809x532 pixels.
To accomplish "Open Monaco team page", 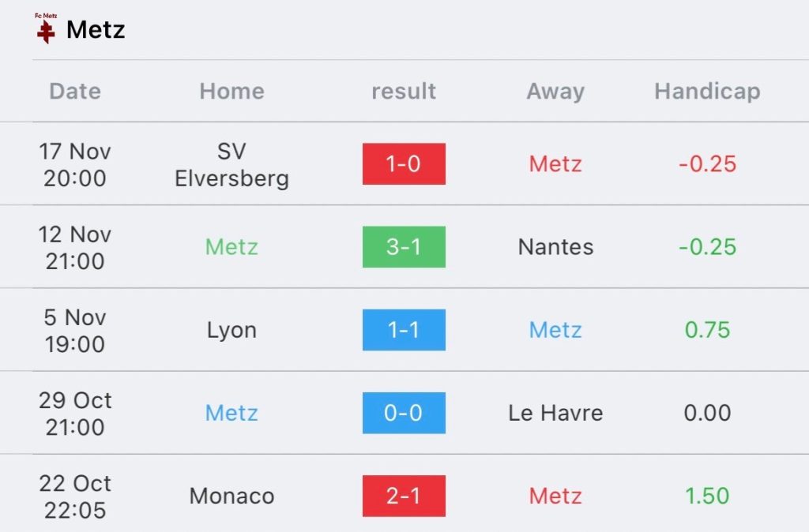I will coord(231,496).
